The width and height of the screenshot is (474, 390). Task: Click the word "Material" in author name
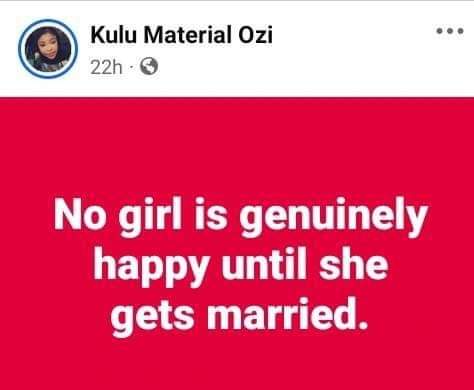click(x=187, y=35)
